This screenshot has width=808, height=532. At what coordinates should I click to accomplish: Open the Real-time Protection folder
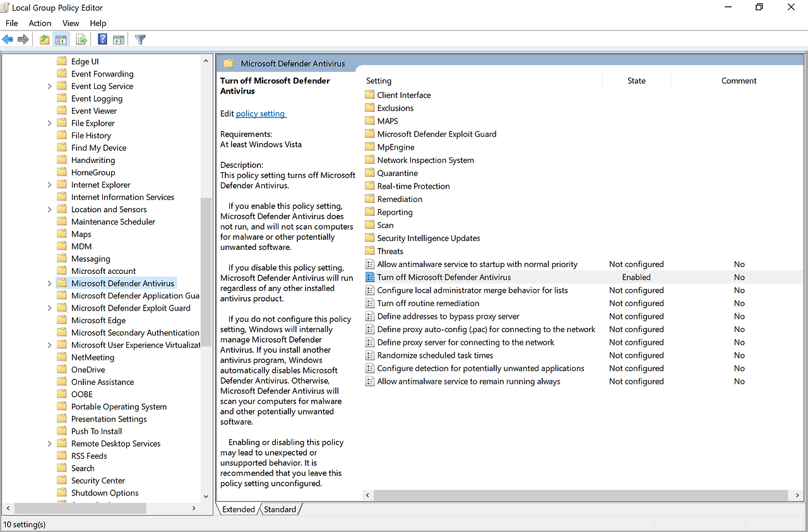(x=413, y=186)
